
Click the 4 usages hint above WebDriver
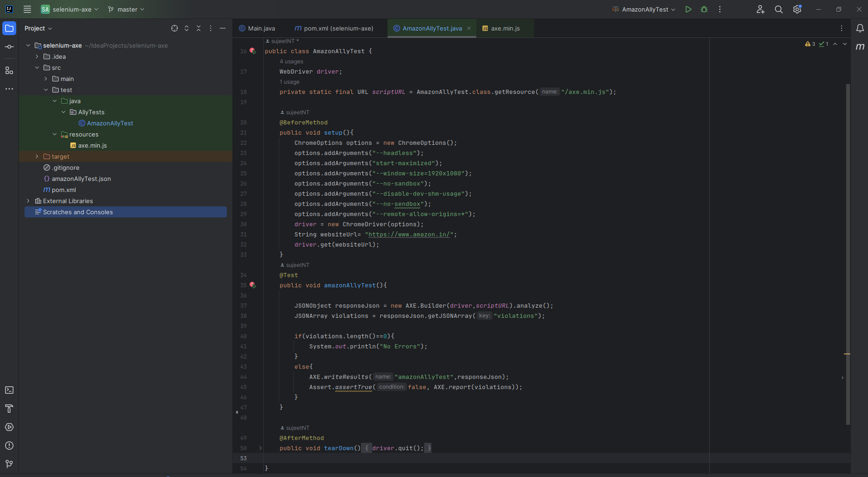[291, 62]
